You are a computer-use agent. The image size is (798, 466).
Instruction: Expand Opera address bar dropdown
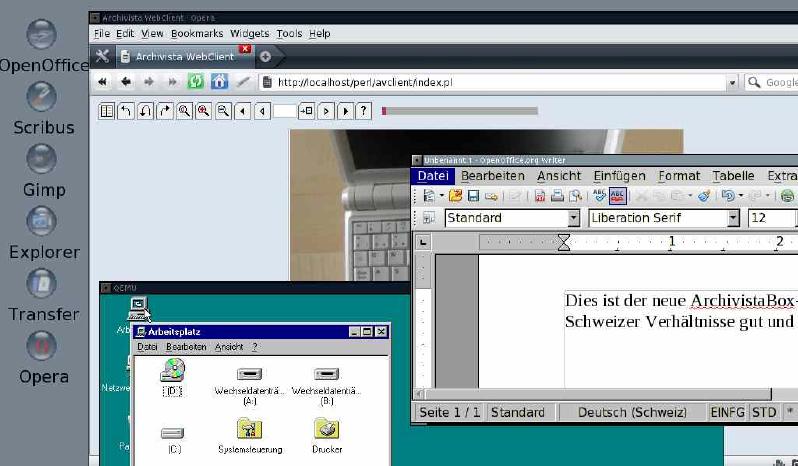(732, 82)
